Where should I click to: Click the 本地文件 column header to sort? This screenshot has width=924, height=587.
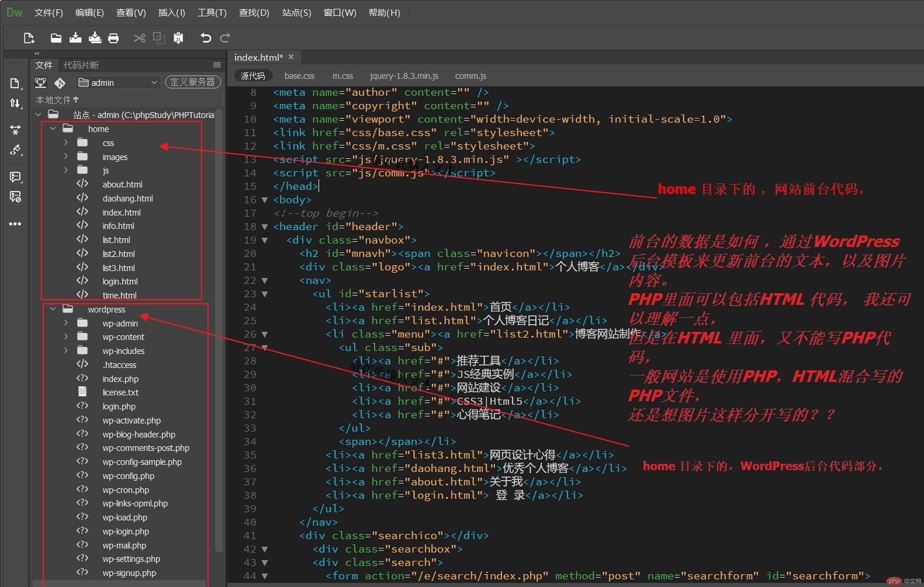click(x=57, y=100)
